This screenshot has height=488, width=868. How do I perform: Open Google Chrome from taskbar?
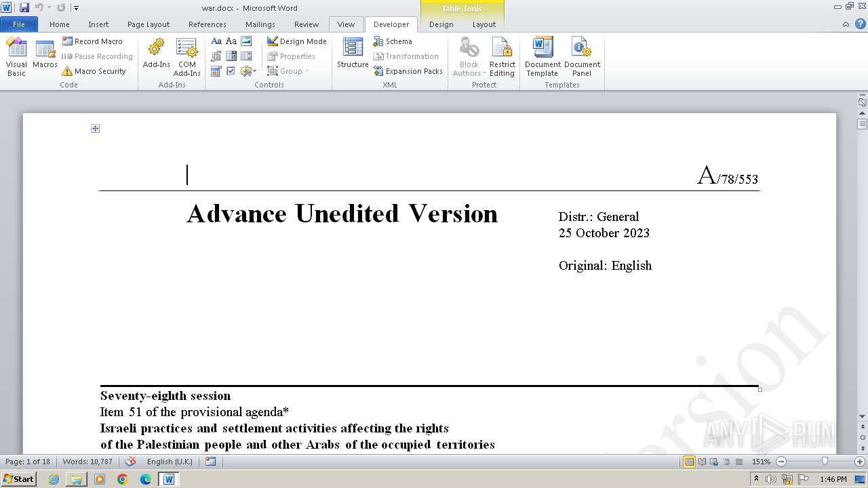click(123, 479)
